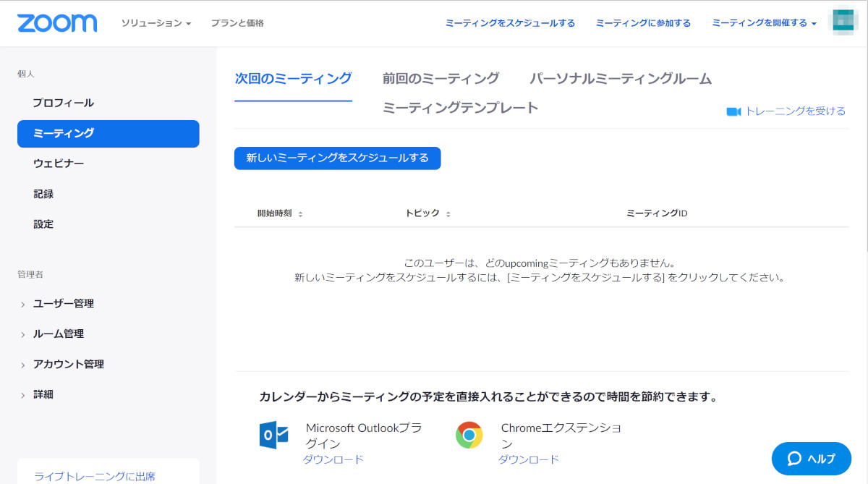
Task: Click the training video camera icon
Action: click(733, 111)
